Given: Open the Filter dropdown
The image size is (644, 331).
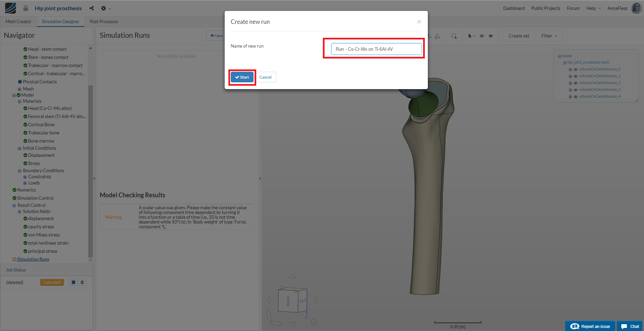Looking at the screenshot, I should click(x=549, y=36).
